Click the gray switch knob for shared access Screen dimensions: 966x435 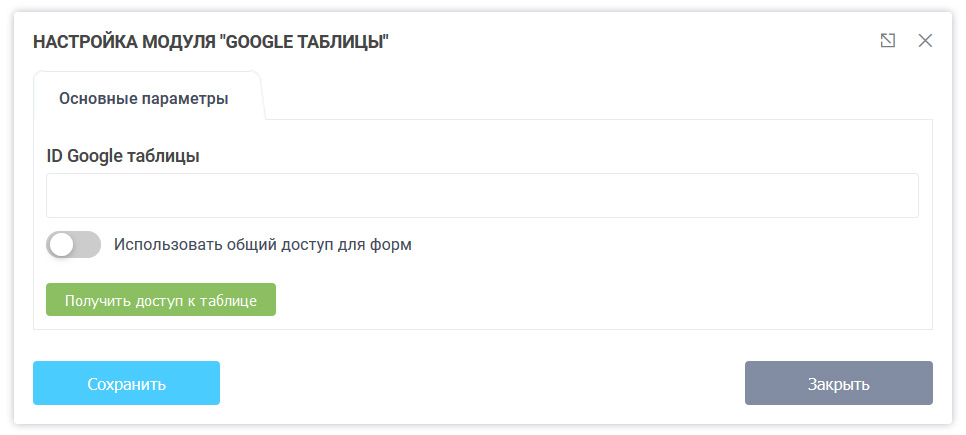62,244
